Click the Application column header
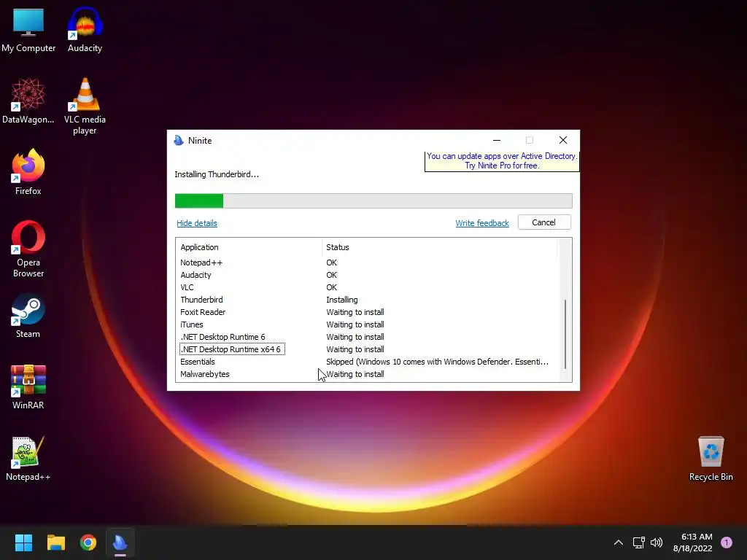747x560 pixels. pos(250,247)
